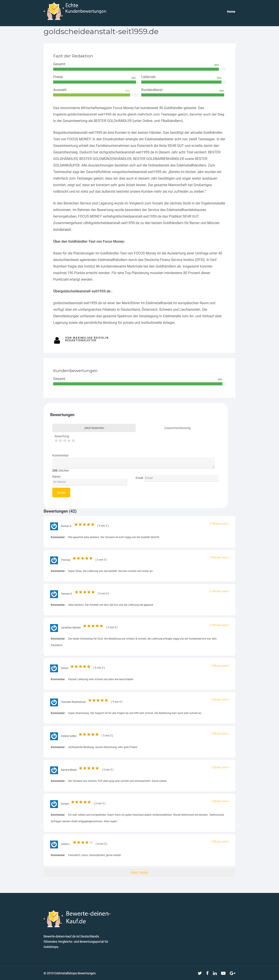The image size is (279, 980).
Task: Focus the Ihr Name input field
Action: click(90, 482)
